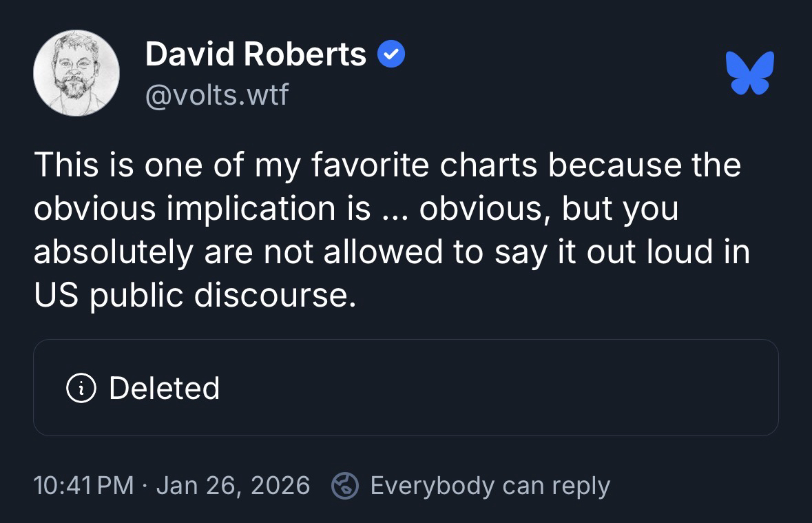Click the "US public discourse." line
The width and height of the screenshot is (812, 523).
pyautogui.click(x=195, y=295)
